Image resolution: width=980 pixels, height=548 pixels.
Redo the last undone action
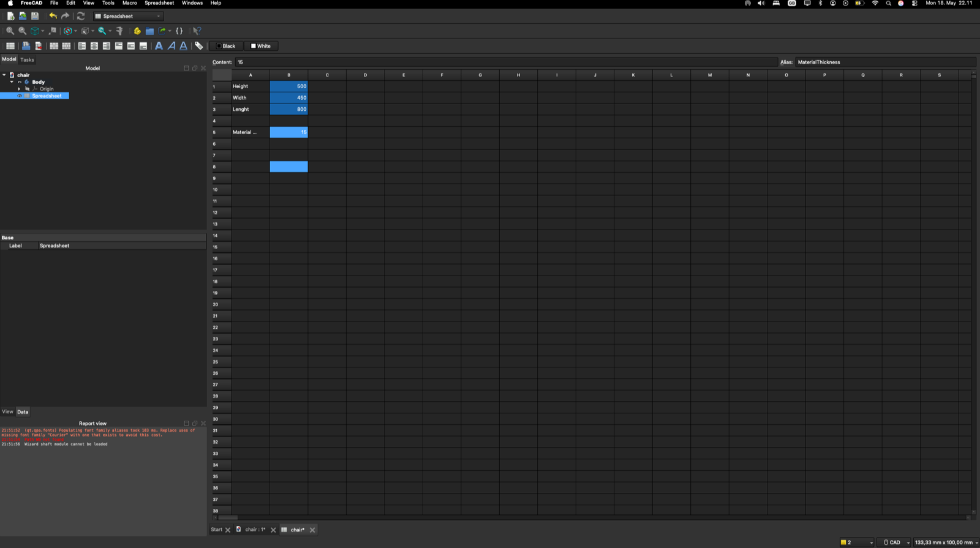pos(65,16)
